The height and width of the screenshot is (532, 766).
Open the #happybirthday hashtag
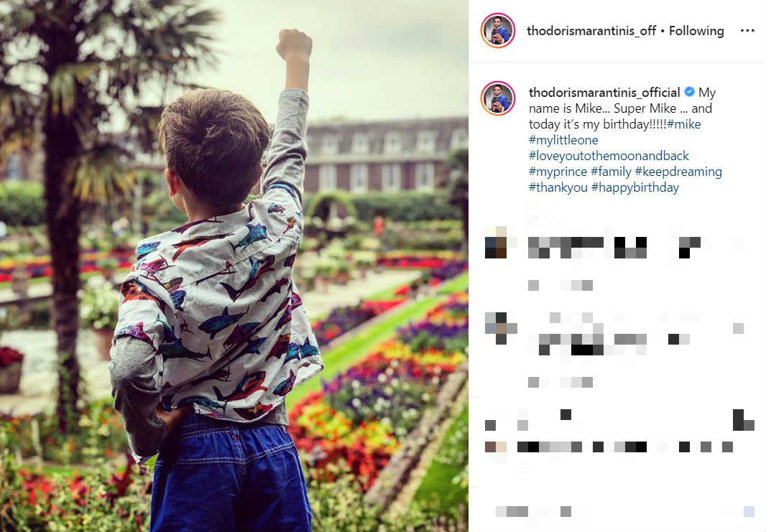point(635,187)
